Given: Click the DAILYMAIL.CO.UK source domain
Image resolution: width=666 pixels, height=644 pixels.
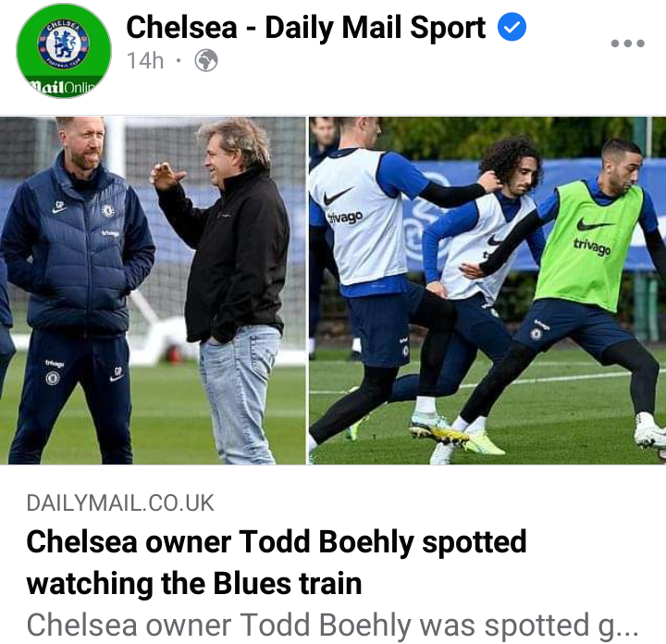Looking at the screenshot, I should (x=120, y=503).
